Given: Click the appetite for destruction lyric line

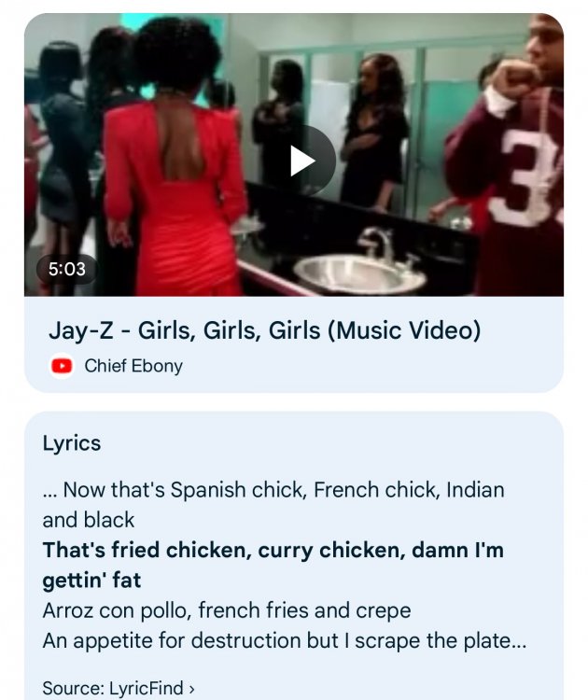Looking at the screenshot, I should click(x=285, y=640).
